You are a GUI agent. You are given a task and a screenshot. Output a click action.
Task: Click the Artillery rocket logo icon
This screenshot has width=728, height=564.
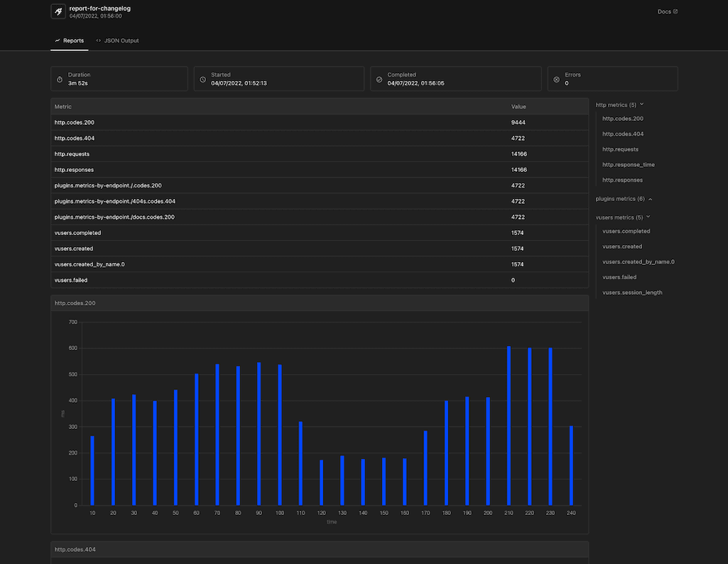point(58,11)
